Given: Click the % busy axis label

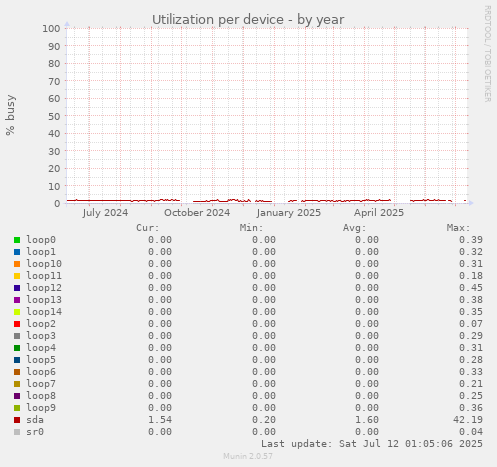Looking at the screenshot, I should pyautogui.click(x=10, y=115).
